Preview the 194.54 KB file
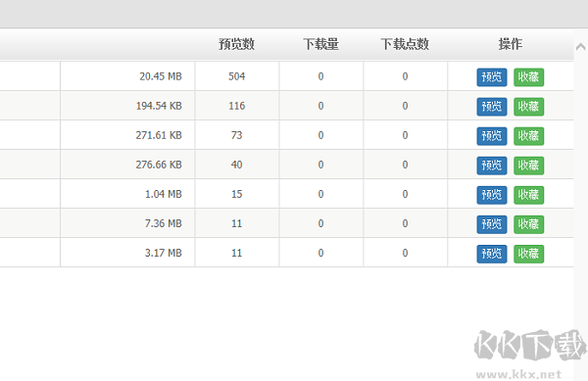Viewport: 588px width, 381px height. pos(492,107)
